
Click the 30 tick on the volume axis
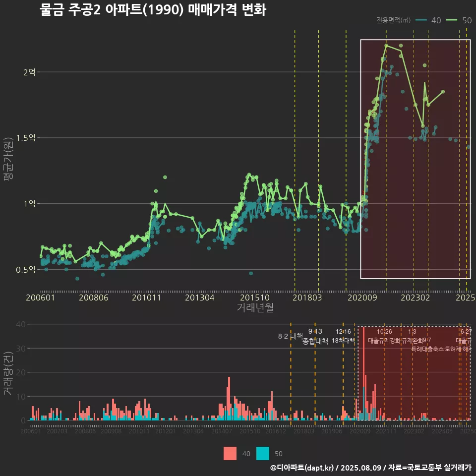[x=21, y=348]
